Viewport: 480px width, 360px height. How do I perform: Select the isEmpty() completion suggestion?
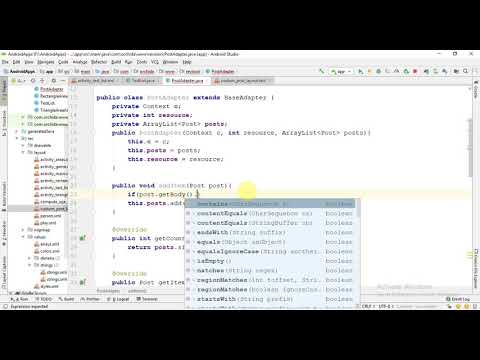(x=270, y=261)
